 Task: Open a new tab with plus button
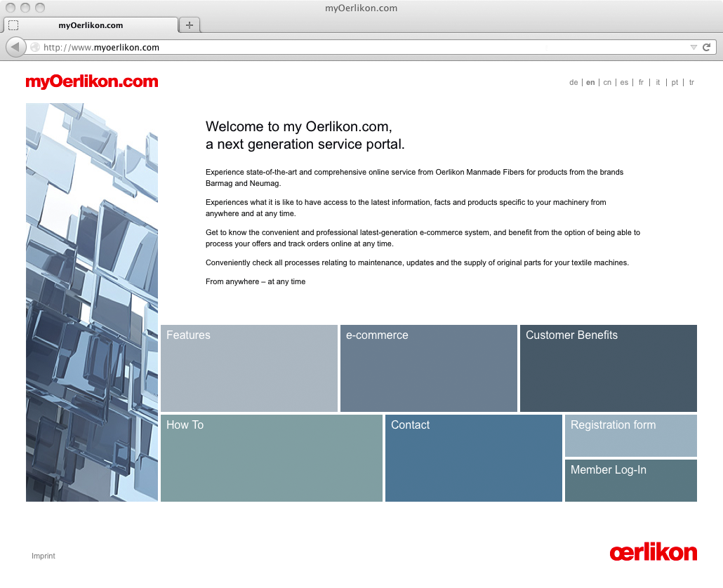click(x=190, y=25)
